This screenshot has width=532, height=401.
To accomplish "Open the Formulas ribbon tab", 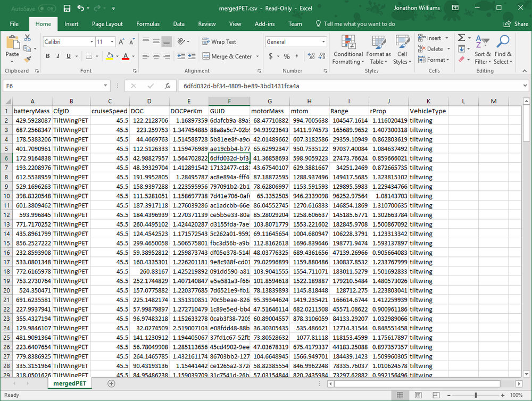I will [x=147, y=24].
